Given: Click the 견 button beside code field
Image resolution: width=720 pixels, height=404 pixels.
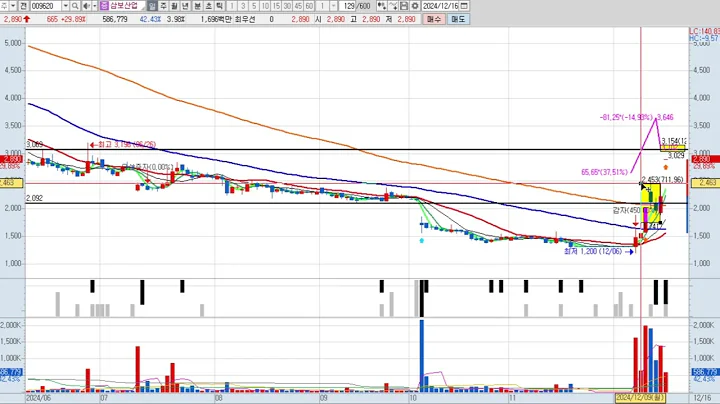Looking at the screenshot, I should pos(23,6).
